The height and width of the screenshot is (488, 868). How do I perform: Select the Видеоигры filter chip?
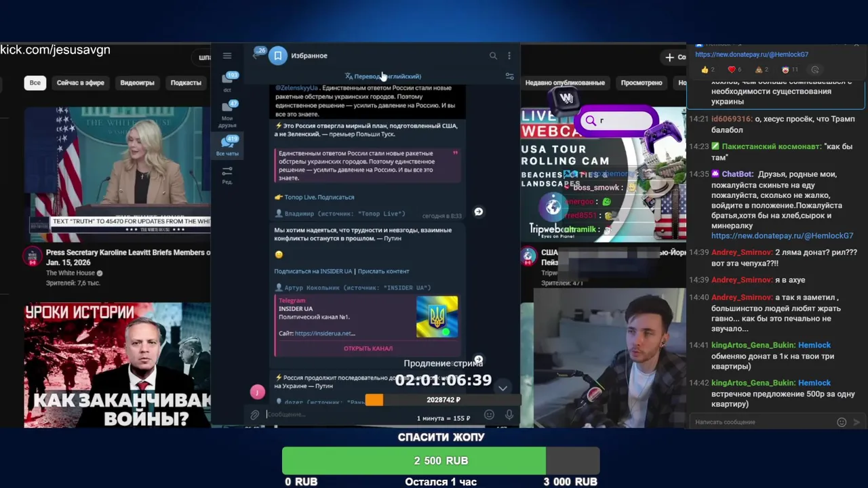[x=137, y=83]
